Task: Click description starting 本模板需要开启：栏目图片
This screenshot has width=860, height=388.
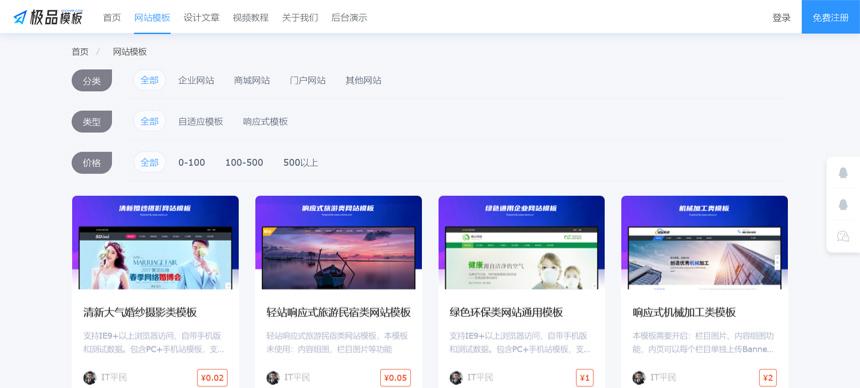Action: [x=703, y=342]
